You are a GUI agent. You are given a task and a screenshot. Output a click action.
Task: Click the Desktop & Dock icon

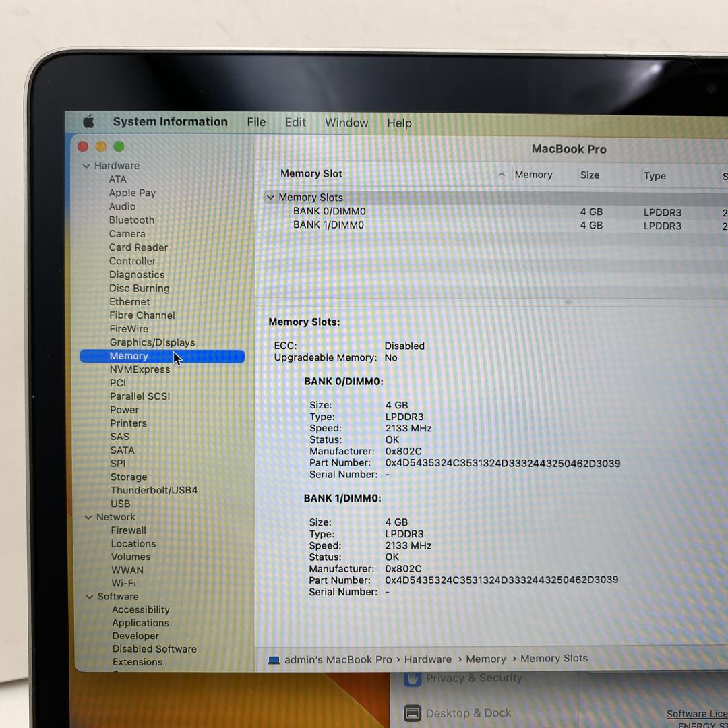pos(413,713)
